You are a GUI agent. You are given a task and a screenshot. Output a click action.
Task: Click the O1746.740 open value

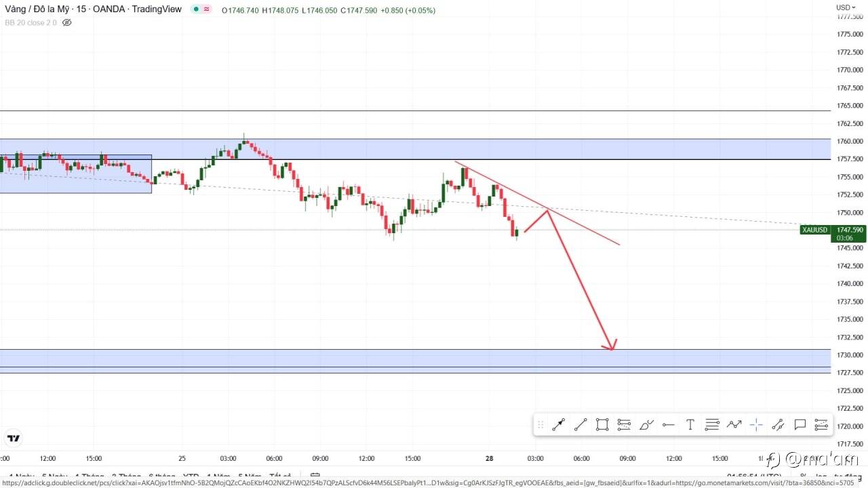pyautogui.click(x=239, y=10)
